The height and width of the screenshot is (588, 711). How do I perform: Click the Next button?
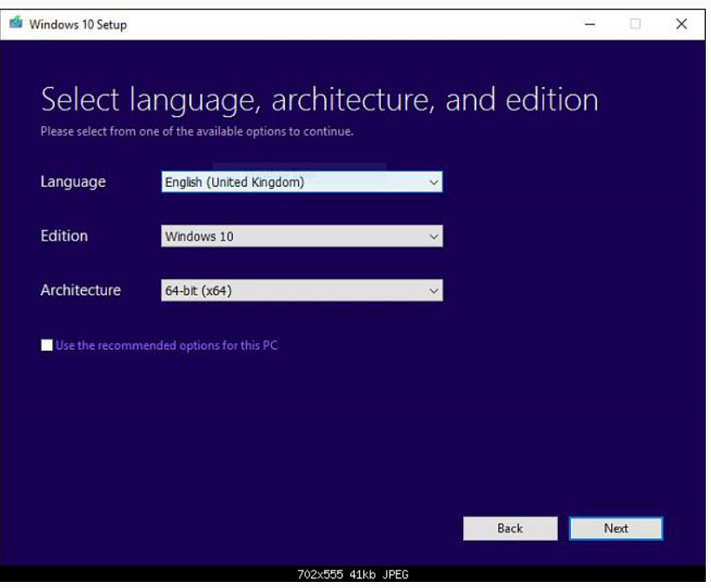[x=615, y=528]
